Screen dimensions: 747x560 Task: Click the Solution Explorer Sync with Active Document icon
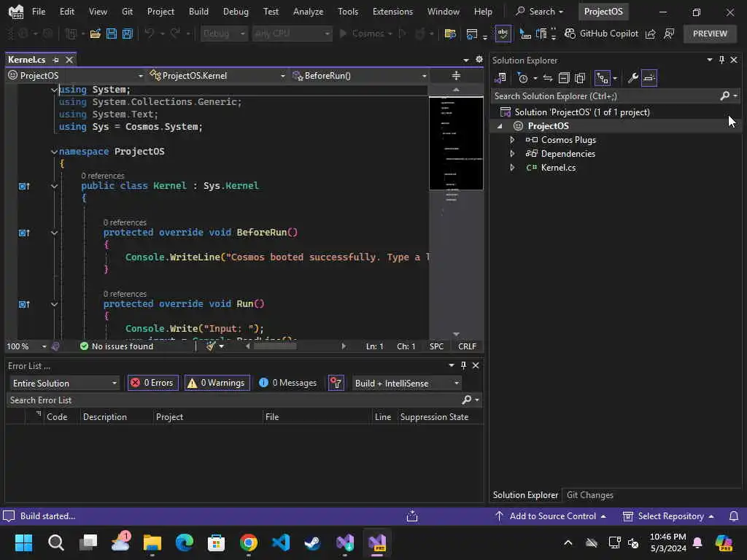pyautogui.click(x=547, y=78)
